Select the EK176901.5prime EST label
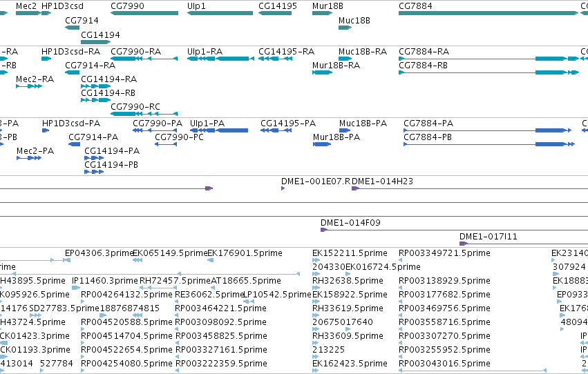The image size is (588, 374). (x=245, y=253)
